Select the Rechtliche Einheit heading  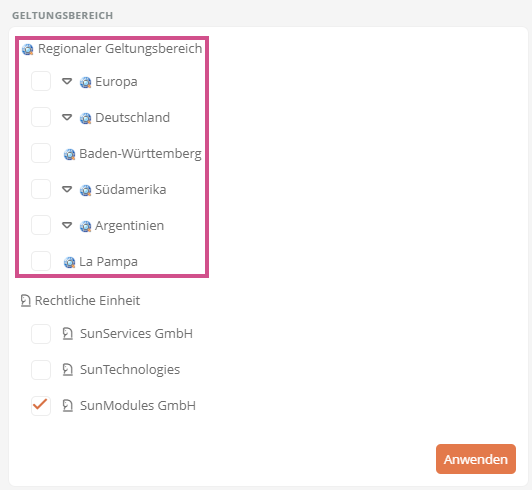click(x=87, y=301)
